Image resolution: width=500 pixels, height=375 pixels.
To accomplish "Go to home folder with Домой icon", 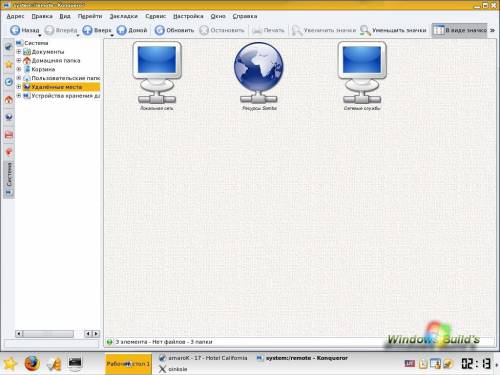I will point(122,30).
